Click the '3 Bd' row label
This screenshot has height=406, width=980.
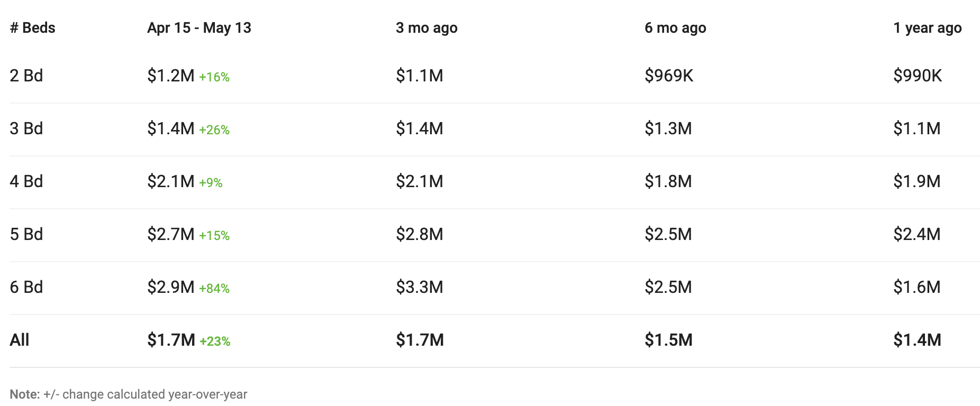pos(26,128)
